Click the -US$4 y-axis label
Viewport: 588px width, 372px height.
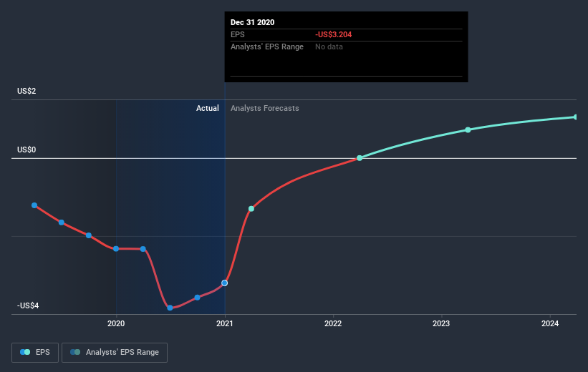[28, 305]
